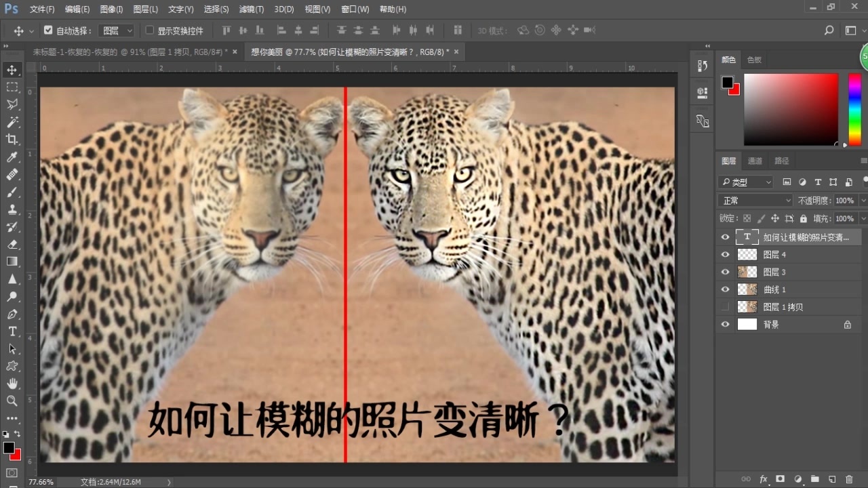868x488 pixels.
Task: Select the Path Selection tool
Action: 12,348
